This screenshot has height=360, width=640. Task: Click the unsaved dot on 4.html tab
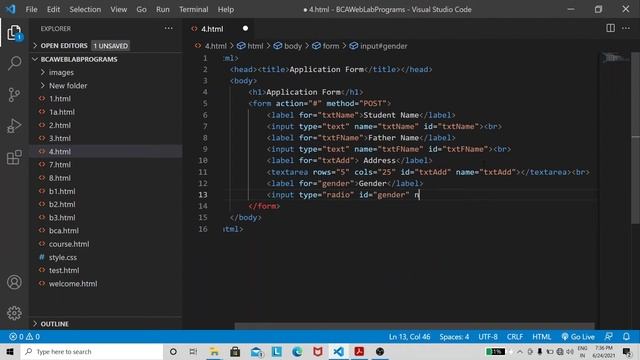(x=245, y=28)
